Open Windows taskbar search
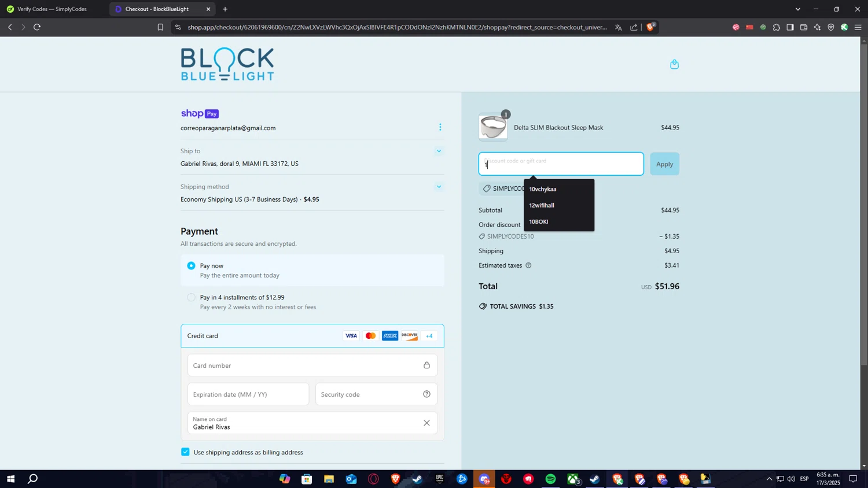868x488 pixels. (x=33, y=479)
